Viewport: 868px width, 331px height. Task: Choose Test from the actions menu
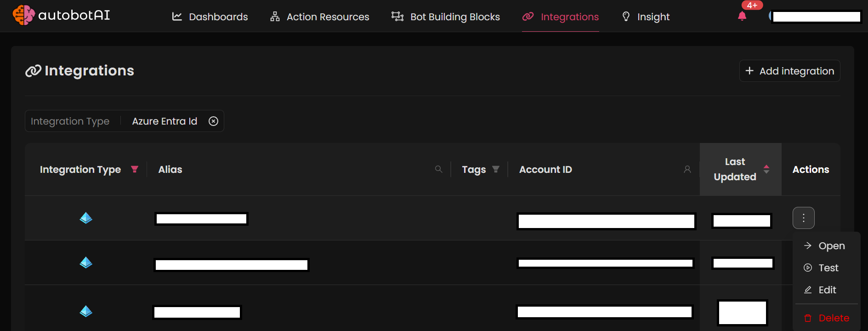coord(826,268)
